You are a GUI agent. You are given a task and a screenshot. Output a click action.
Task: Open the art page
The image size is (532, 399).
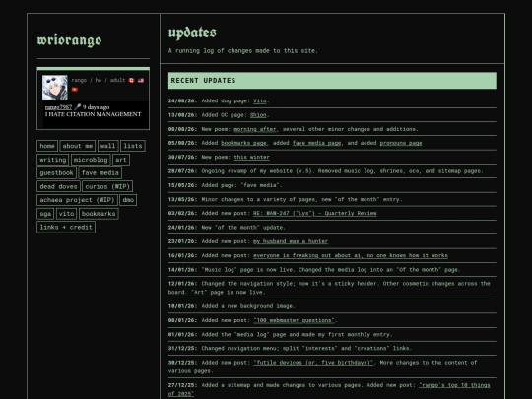tap(121, 160)
